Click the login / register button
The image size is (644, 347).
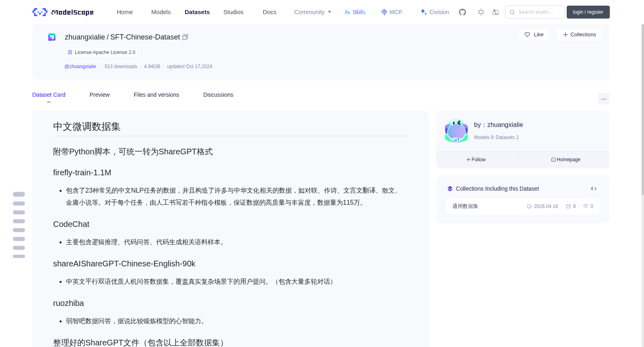pos(588,12)
